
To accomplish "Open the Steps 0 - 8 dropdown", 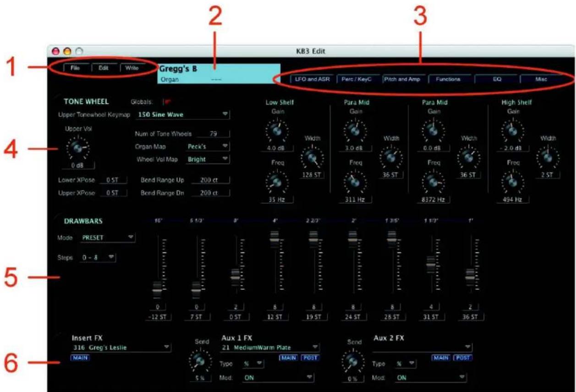I will [98, 258].
